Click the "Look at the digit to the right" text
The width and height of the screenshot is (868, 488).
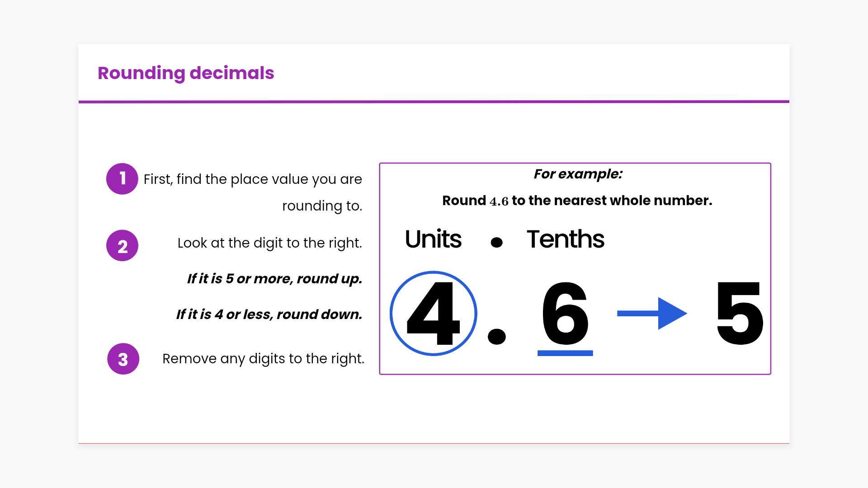[269, 243]
